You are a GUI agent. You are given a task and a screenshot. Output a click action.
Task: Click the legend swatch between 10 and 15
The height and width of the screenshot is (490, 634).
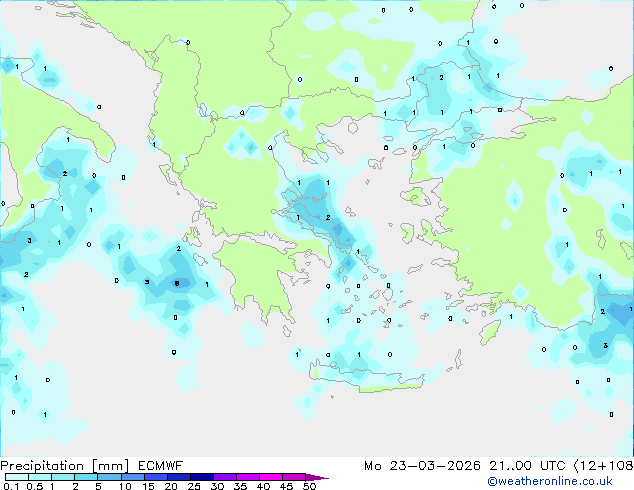132,477
